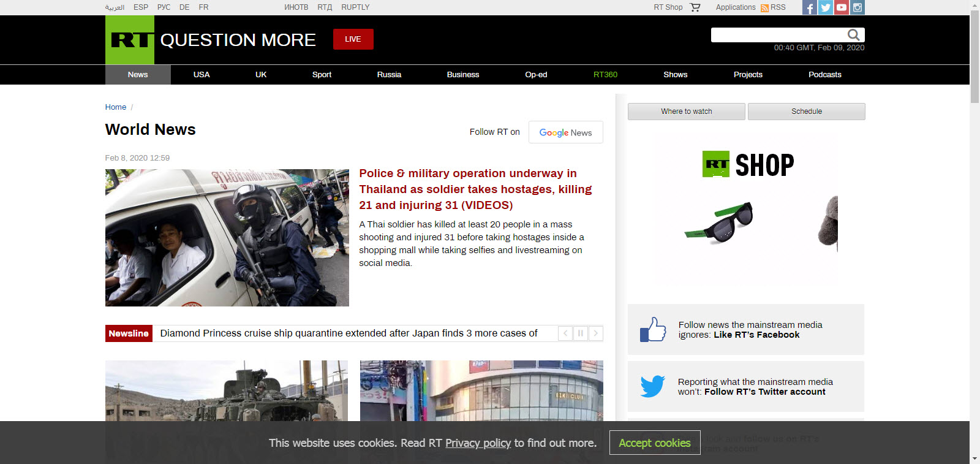Click the Where to watch button
980x464 pixels.
click(x=686, y=112)
